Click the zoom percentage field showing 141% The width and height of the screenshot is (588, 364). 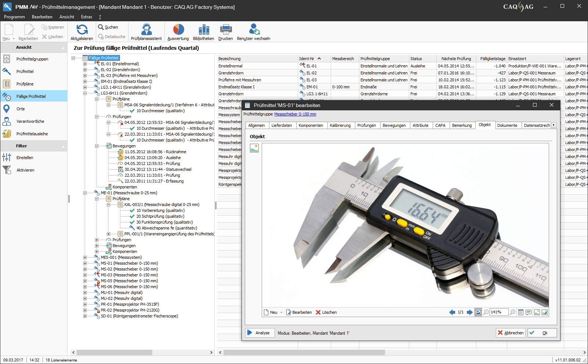498,312
